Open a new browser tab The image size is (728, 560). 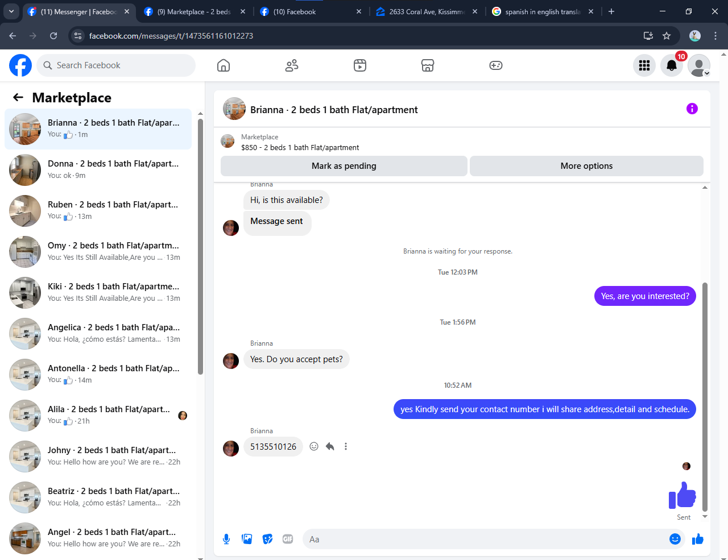[x=611, y=11]
